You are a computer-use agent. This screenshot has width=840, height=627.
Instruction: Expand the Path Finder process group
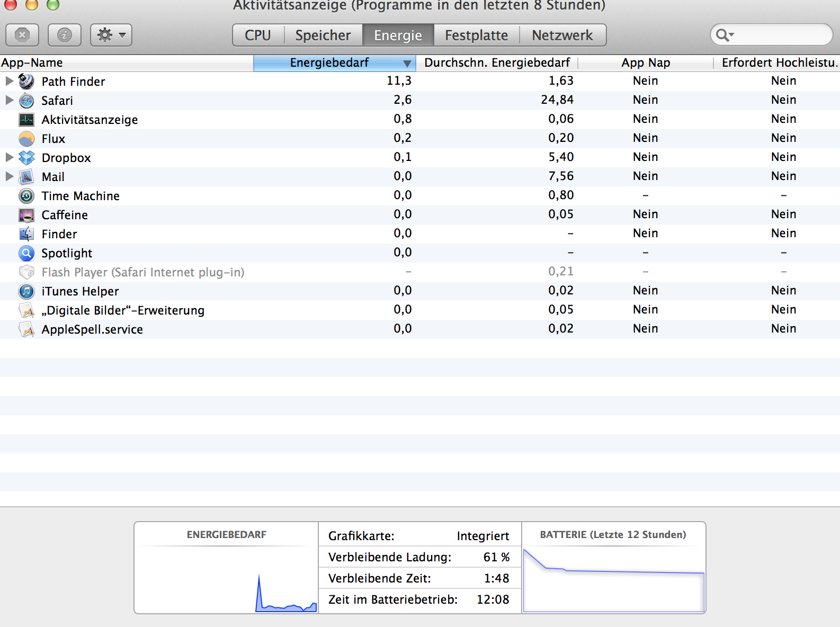click(x=9, y=81)
